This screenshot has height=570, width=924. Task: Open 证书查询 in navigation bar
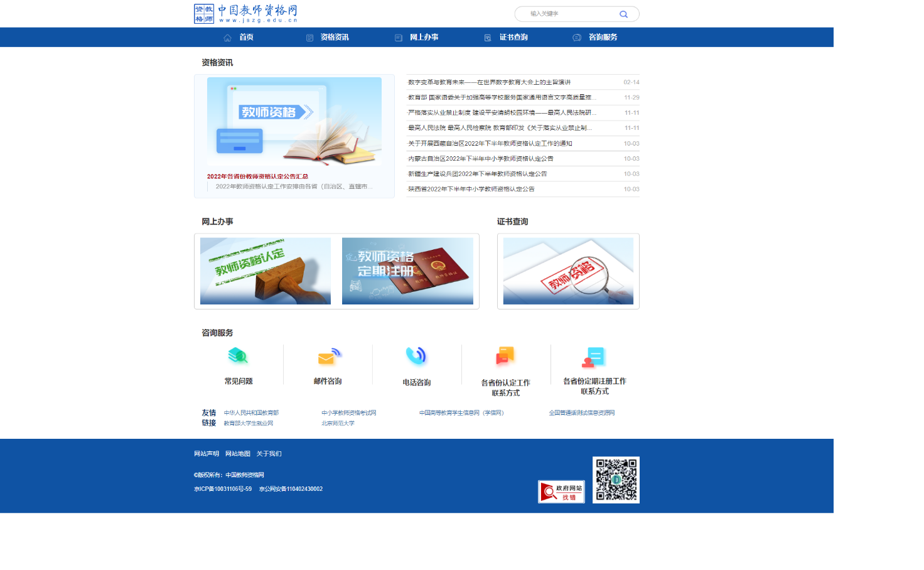[506, 38]
